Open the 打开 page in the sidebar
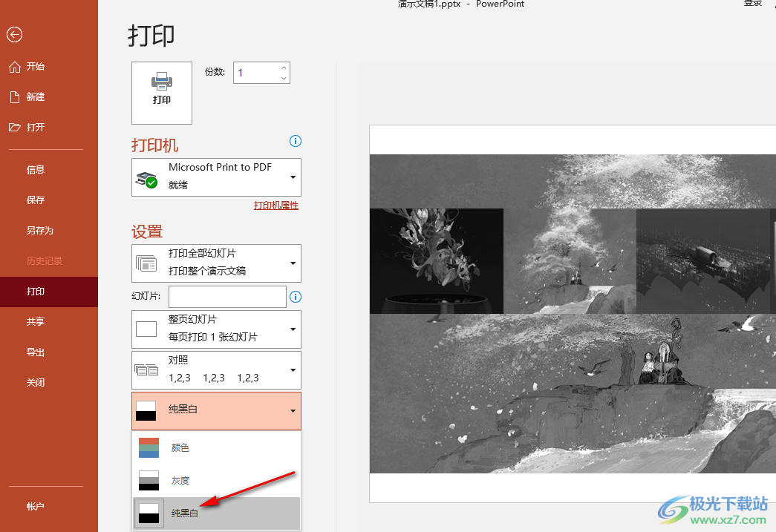The image size is (776, 532). [x=49, y=127]
